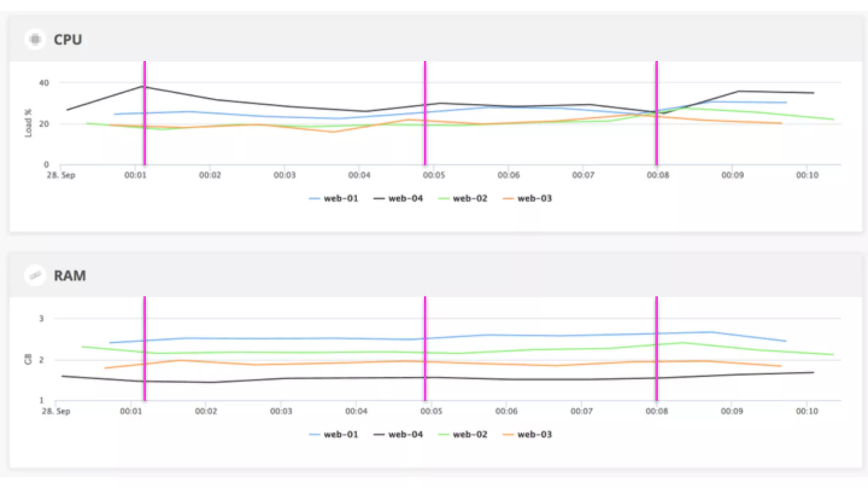The image size is (868, 488).
Task: Hide web-02 line in CPU chart
Action: [x=470, y=198]
